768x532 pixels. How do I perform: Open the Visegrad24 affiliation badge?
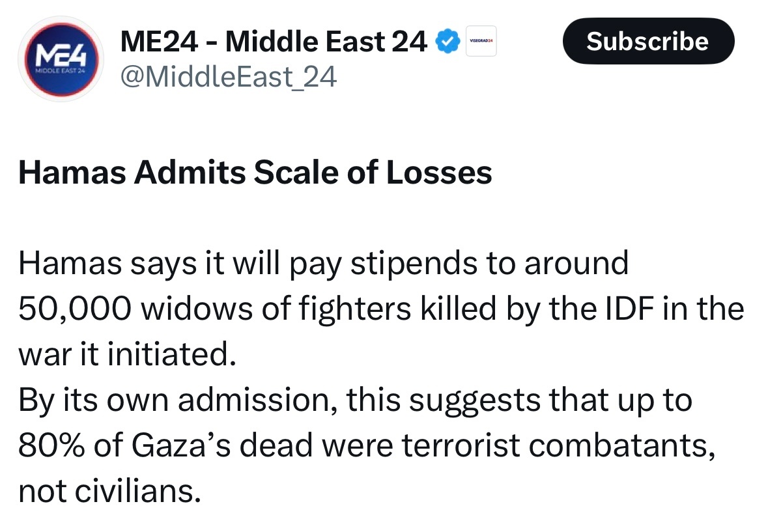click(481, 41)
